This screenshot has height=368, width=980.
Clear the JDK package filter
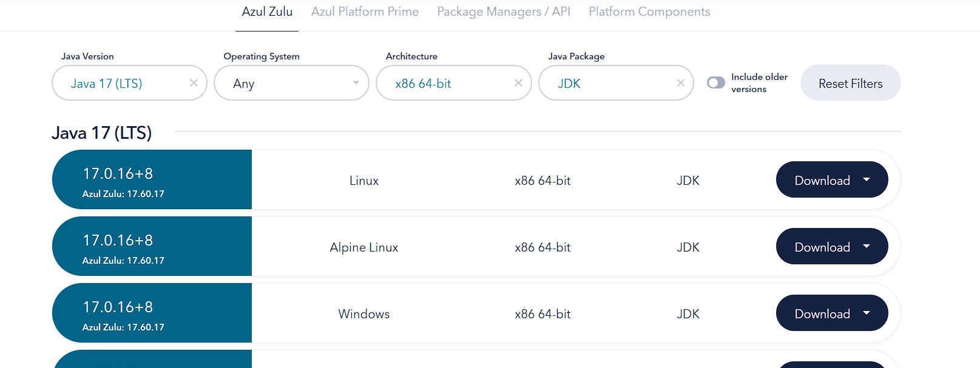[681, 83]
